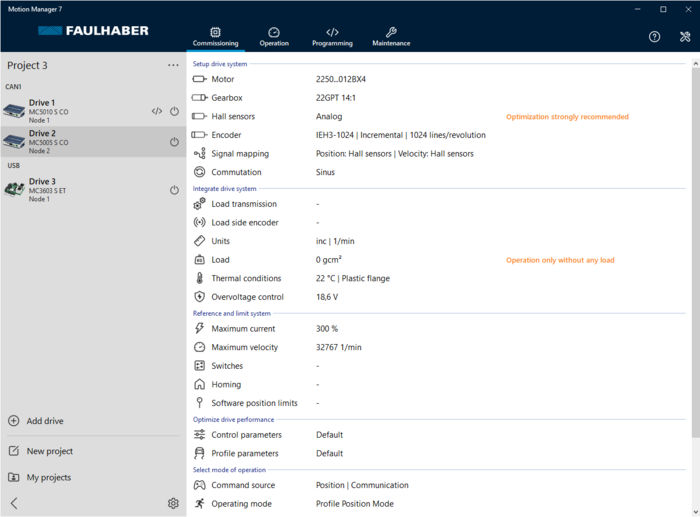Viewport: 700px width, 517px height.
Task: Click thermal value 22 °C Plastic flange
Action: (x=353, y=278)
